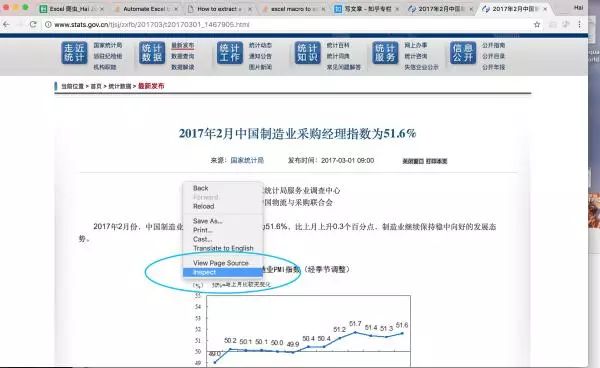Open the 公开指南 nav link

click(x=493, y=45)
